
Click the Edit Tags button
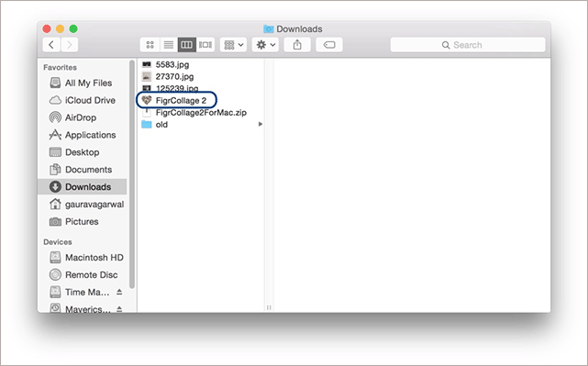click(329, 45)
